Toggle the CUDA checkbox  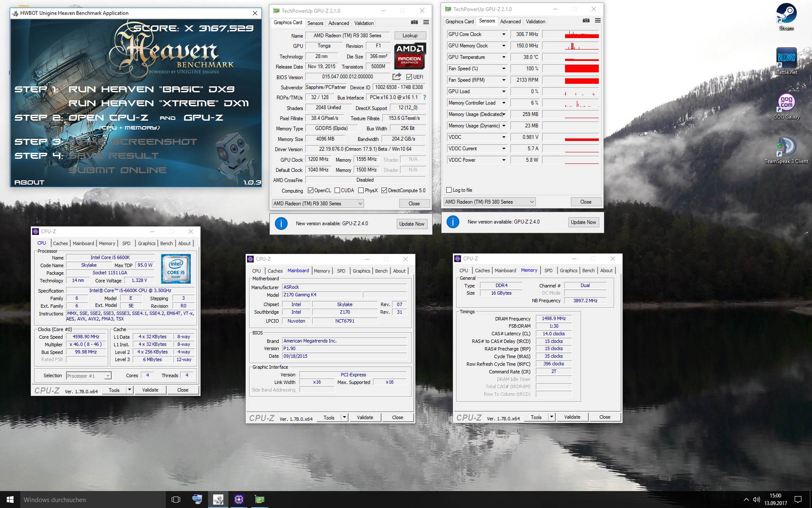click(x=337, y=190)
